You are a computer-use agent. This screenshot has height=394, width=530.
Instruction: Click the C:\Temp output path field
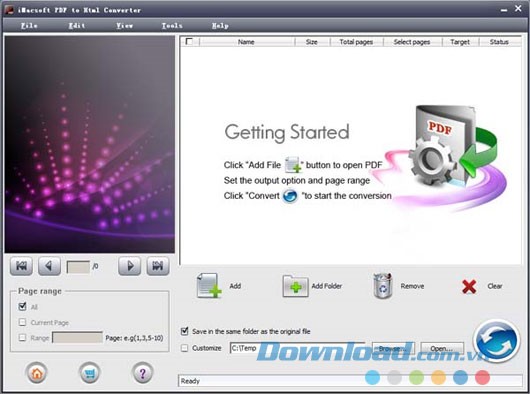pos(297,348)
